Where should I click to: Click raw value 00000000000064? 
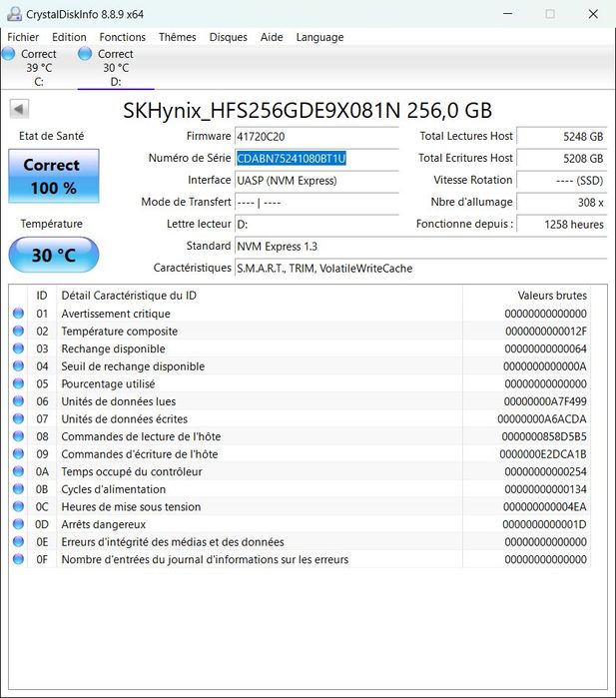pyautogui.click(x=546, y=349)
